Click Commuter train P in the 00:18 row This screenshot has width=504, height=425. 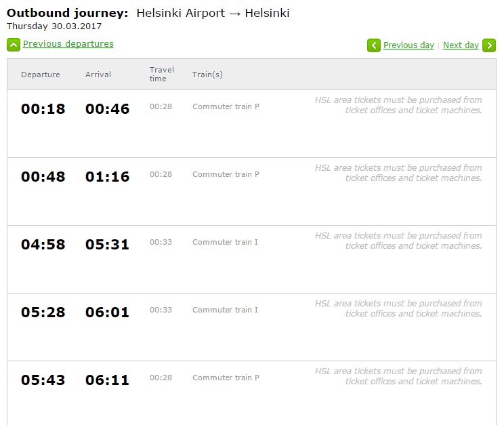(x=226, y=106)
